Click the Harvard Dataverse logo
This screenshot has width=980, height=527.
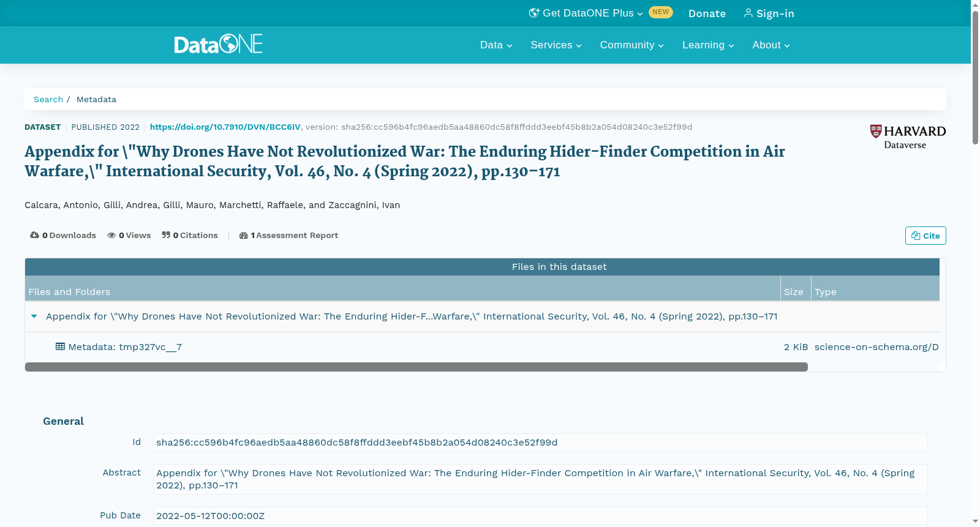coord(908,136)
